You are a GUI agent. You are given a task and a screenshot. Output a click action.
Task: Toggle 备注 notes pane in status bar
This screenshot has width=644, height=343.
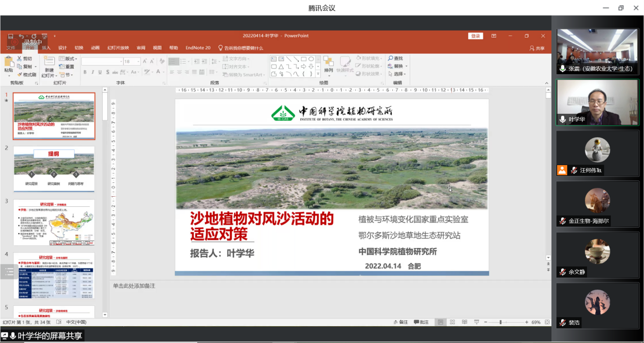coord(401,322)
